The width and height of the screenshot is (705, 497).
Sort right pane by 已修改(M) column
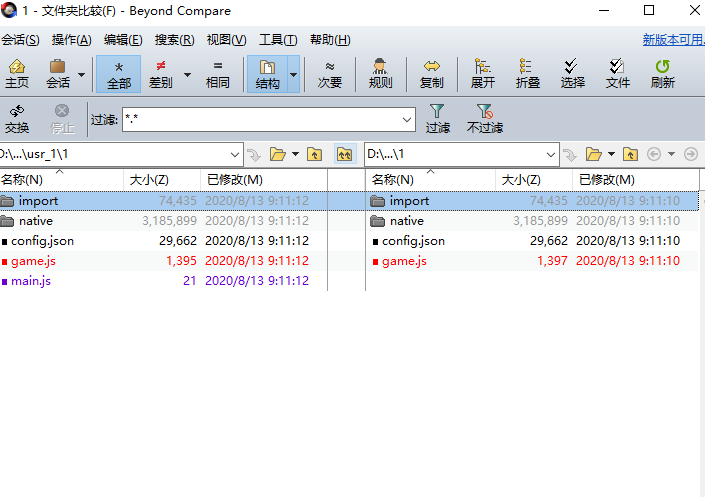(x=636, y=180)
